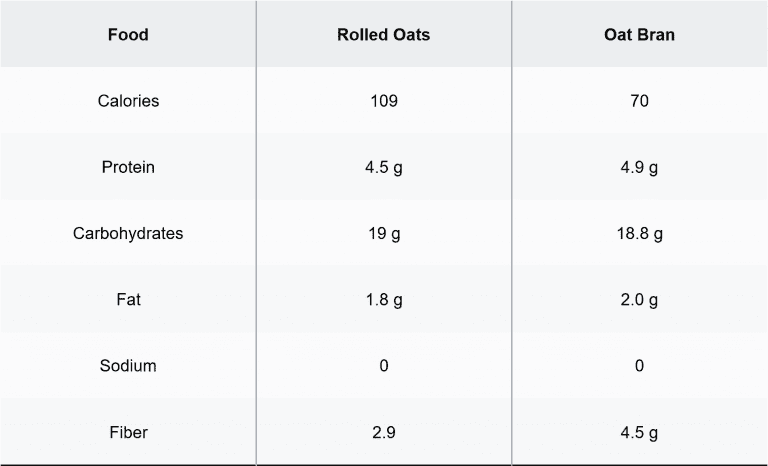Select the 4.5 g fiber cell
Screen dimensions: 768x466
639,433
